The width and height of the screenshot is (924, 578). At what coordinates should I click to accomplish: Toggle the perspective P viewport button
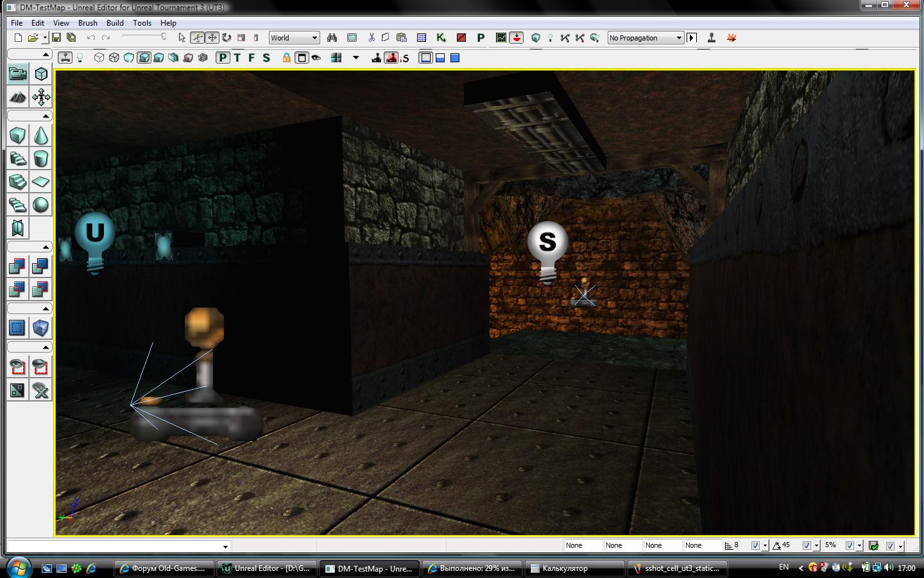(x=223, y=58)
